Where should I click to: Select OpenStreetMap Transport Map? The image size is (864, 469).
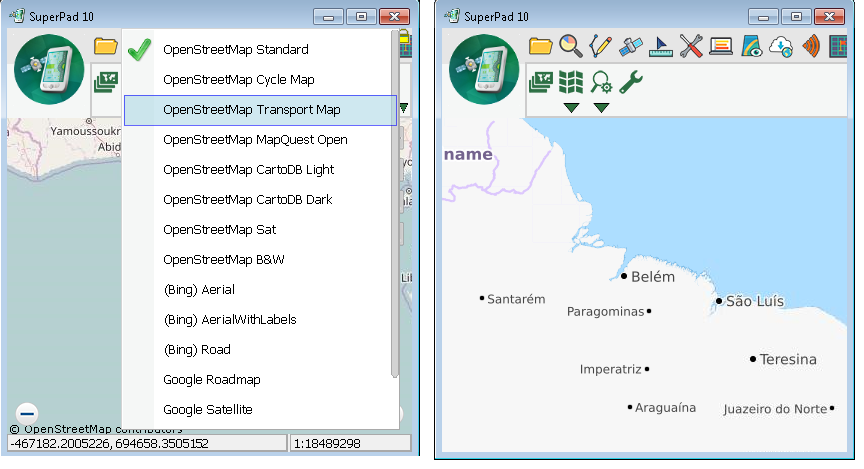click(260, 110)
